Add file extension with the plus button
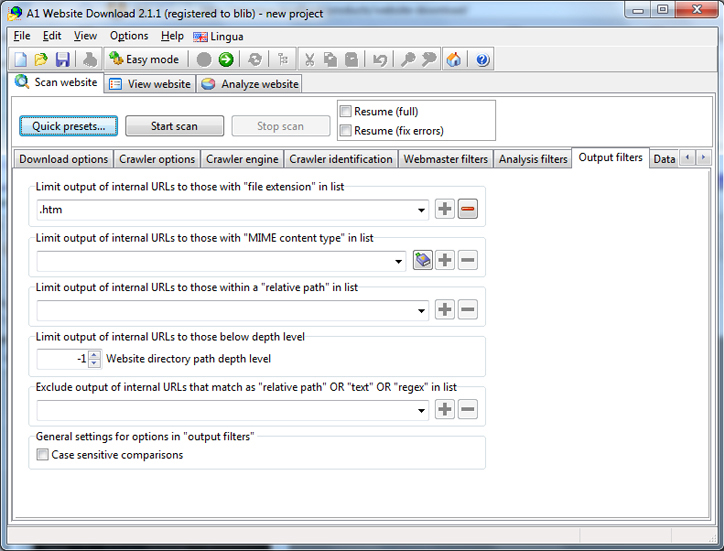The height and width of the screenshot is (551, 724). tap(445, 210)
